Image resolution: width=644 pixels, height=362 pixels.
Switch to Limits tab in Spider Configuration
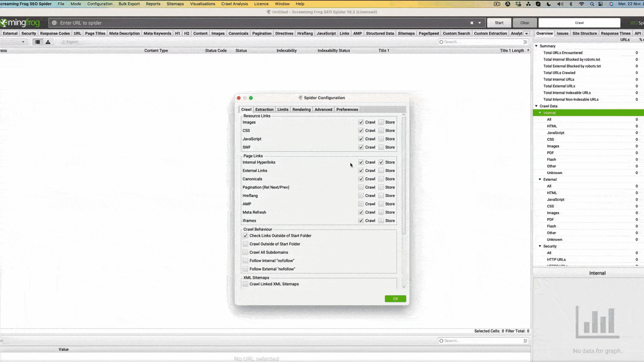click(283, 110)
